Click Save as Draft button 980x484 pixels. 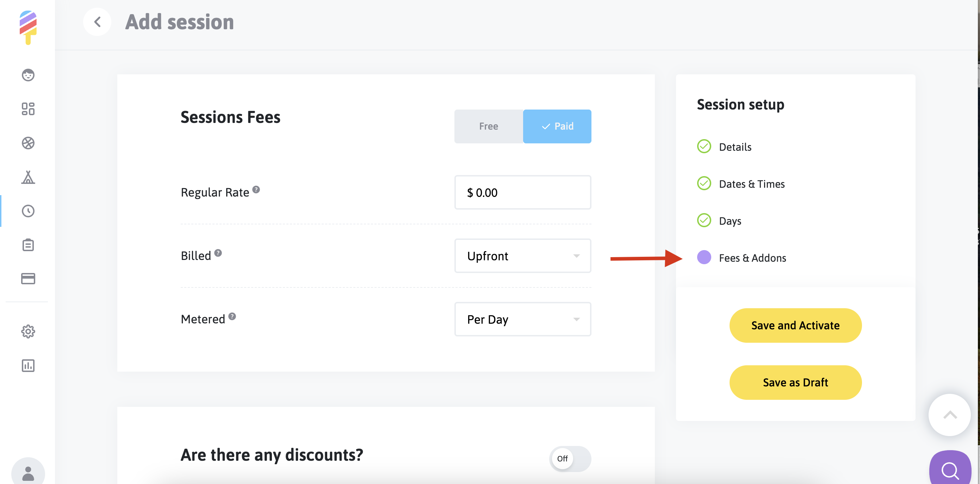(x=795, y=383)
